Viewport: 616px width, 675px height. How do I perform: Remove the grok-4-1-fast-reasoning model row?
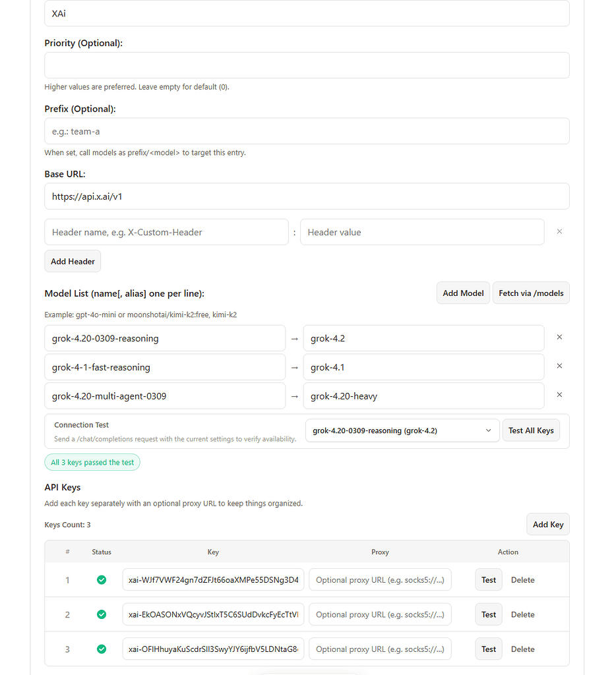[559, 366]
